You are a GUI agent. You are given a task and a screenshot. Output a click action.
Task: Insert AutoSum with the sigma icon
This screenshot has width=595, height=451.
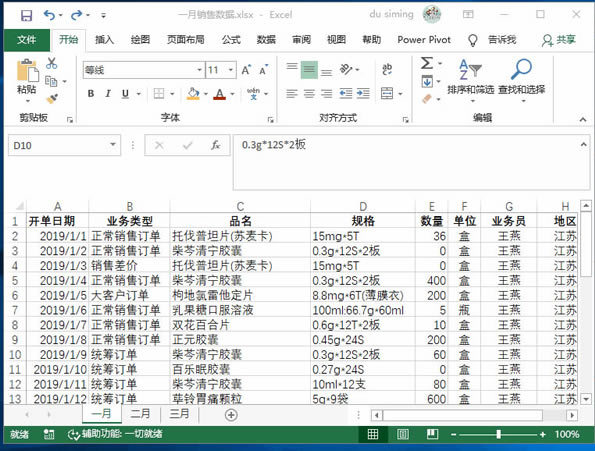pyautogui.click(x=427, y=63)
